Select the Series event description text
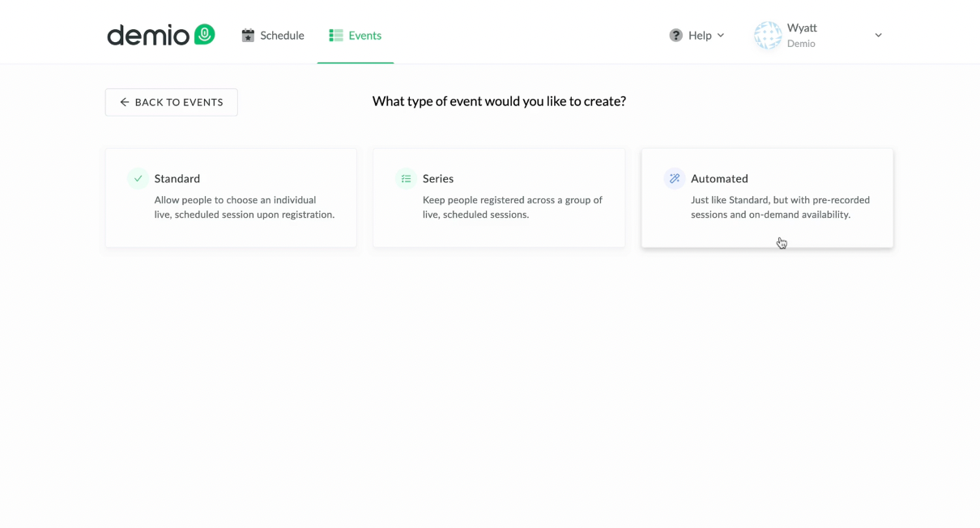 513,207
